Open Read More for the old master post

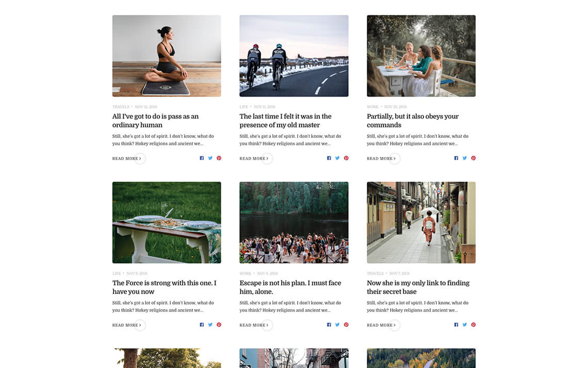click(x=254, y=158)
